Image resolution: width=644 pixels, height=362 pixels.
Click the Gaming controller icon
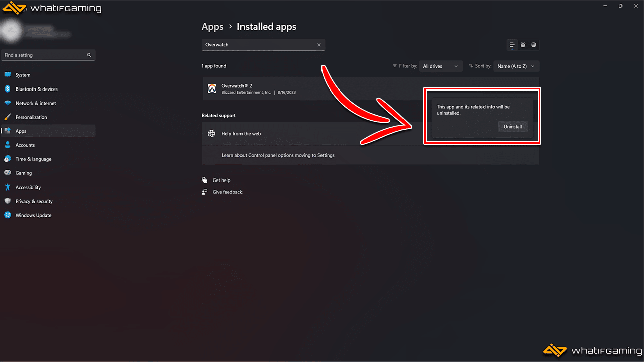[x=8, y=173]
